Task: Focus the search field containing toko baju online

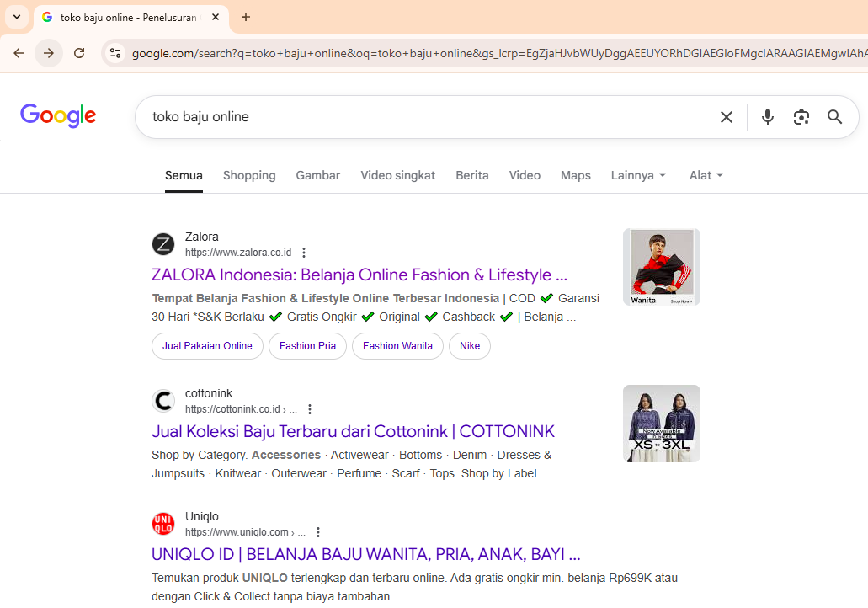Action: (421, 117)
